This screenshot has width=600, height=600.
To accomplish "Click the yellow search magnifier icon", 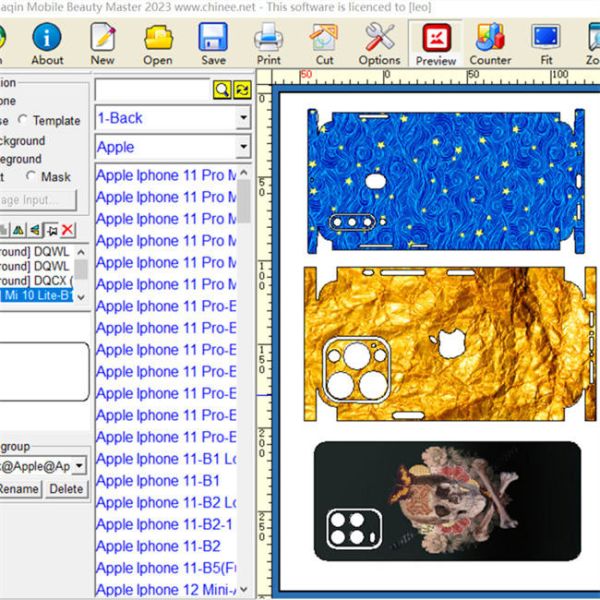I will click(222, 91).
